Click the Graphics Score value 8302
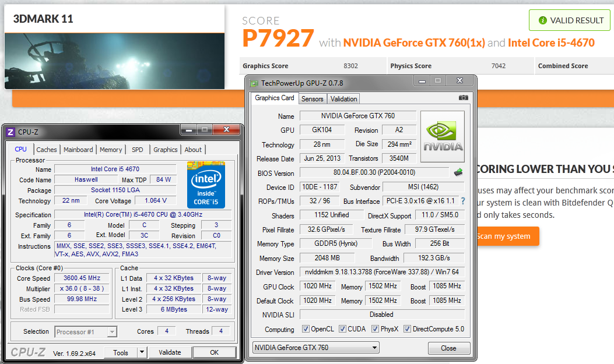Viewport: 614px width, 364px height. [351, 66]
